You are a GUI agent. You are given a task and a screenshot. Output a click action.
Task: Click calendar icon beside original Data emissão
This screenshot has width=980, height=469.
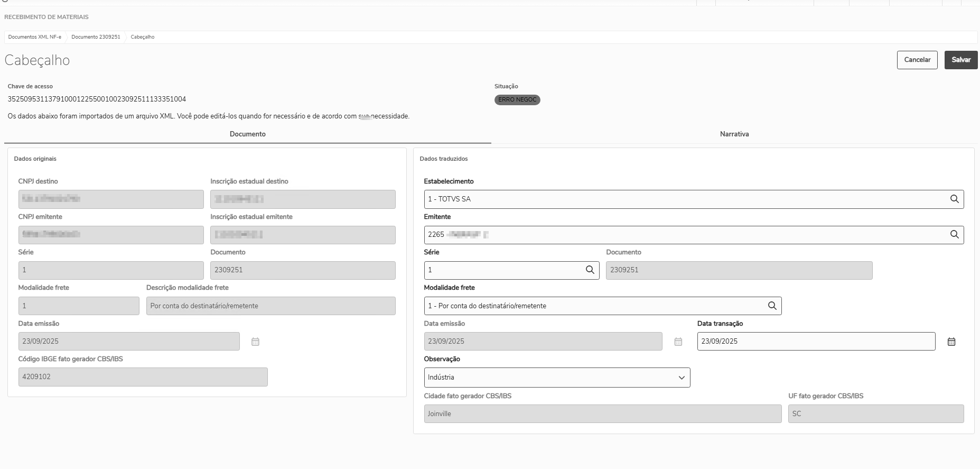[x=255, y=342]
